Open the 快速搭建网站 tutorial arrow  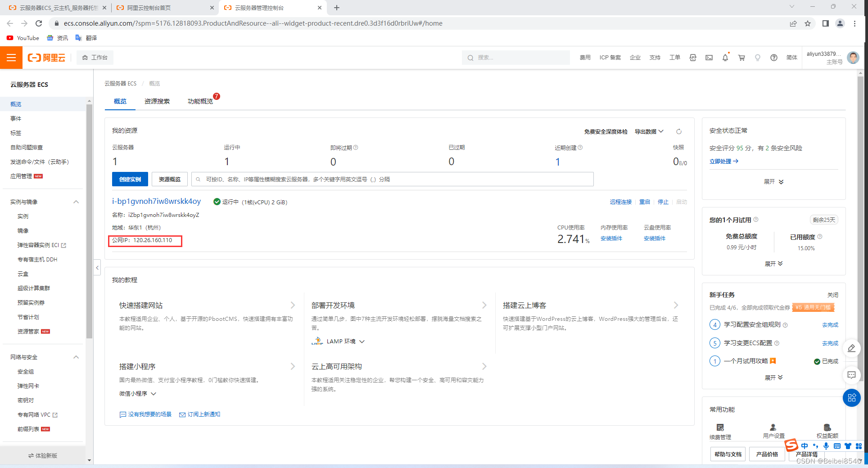click(293, 305)
